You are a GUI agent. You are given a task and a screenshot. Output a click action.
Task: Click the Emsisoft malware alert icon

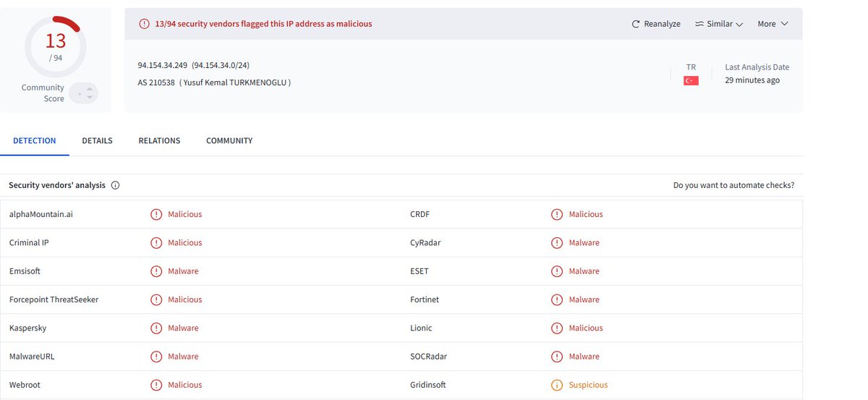point(156,271)
